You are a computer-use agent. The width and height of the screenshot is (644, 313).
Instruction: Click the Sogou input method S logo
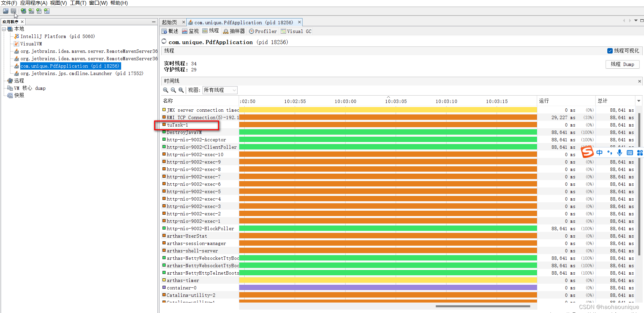click(587, 152)
